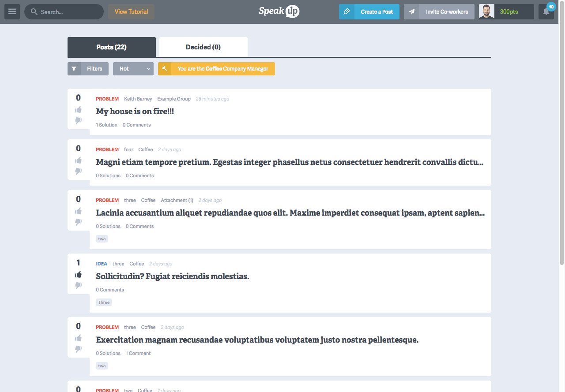Open 'Sollicitudin? Fugiat reiciendis molestias.' post
This screenshot has height=392, width=565.
[x=173, y=276]
